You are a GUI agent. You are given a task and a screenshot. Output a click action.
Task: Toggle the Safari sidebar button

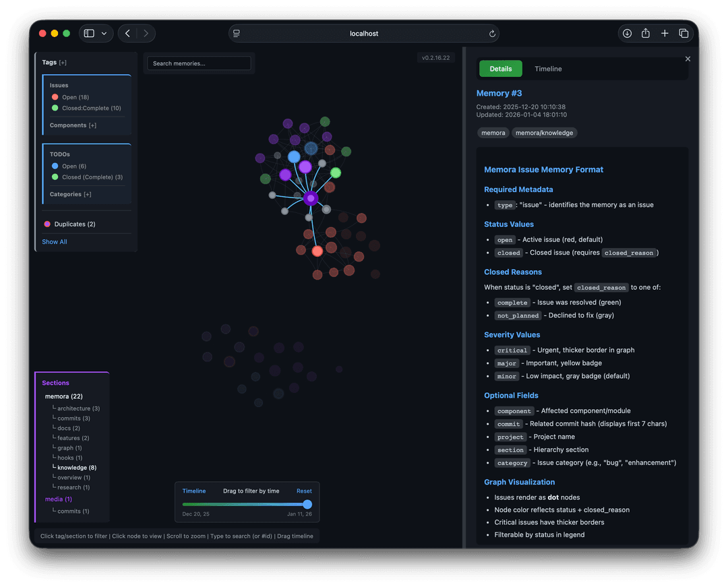pyautogui.click(x=89, y=34)
